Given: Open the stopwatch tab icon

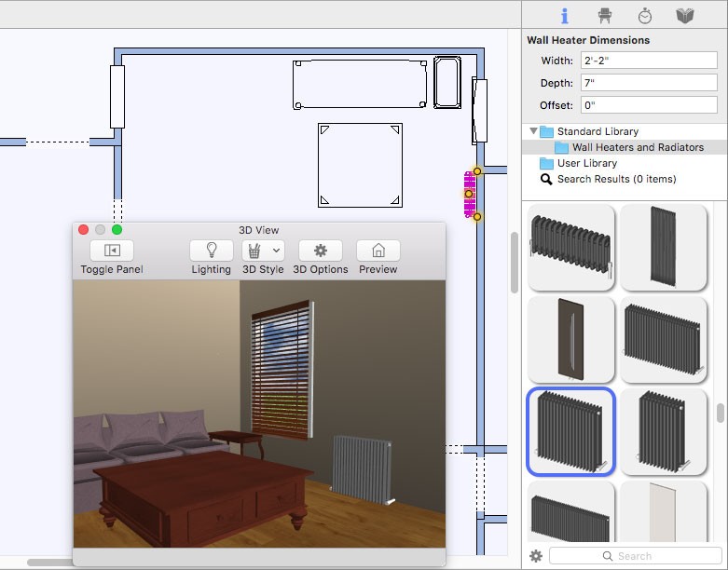Looking at the screenshot, I should [x=644, y=16].
